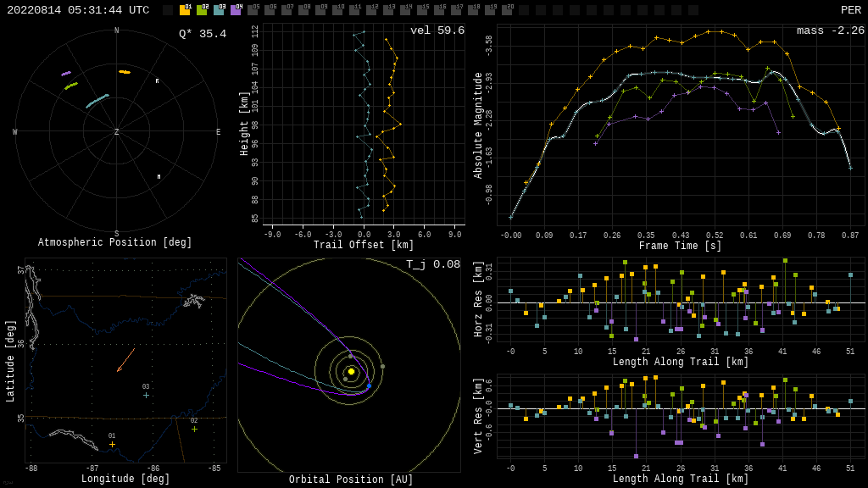868x488 pixels.
Task: Click the zenith Z at polar plot center
Action: tap(117, 132)
